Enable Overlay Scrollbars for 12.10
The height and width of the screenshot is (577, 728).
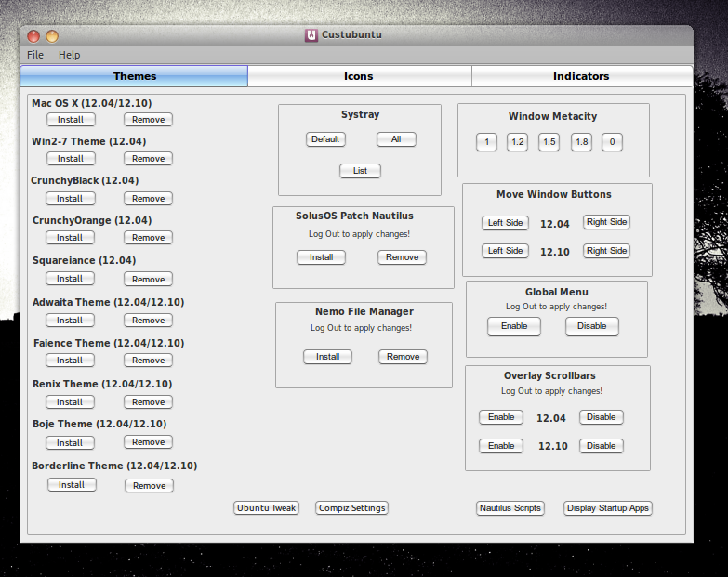point(501,446)
